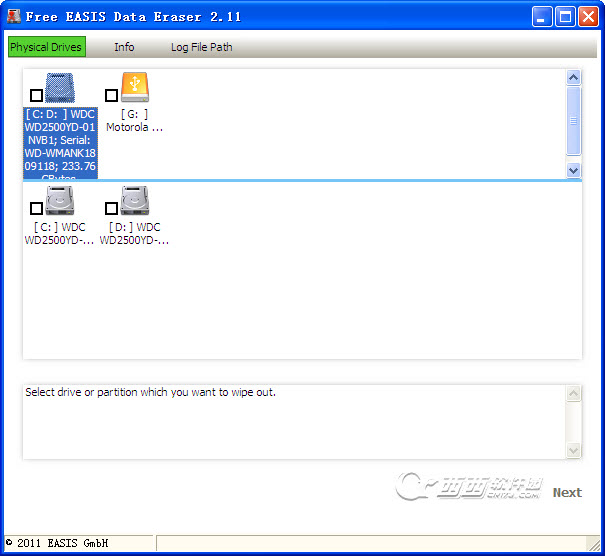Click the '© 2011 EASIS GmbH' status text
Screen dimensions: 605x556
pyautogui.click(x=57, y=543)
